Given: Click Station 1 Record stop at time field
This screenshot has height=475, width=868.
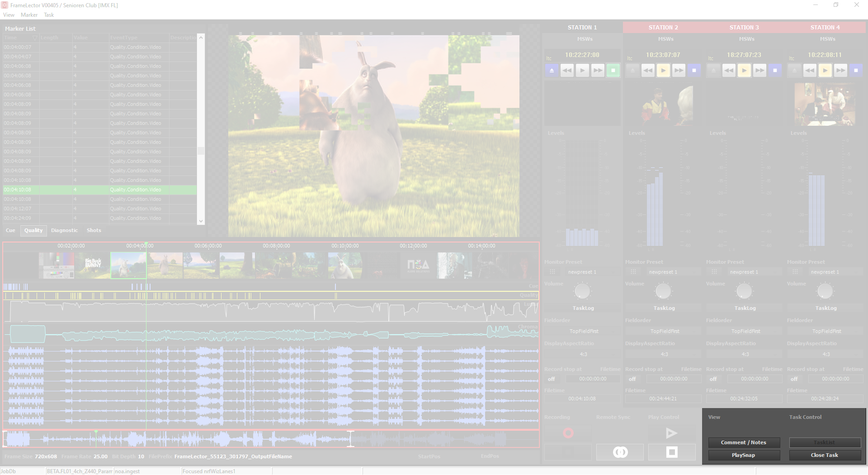Looking at the screenshot, I should [x=593, y=379].
